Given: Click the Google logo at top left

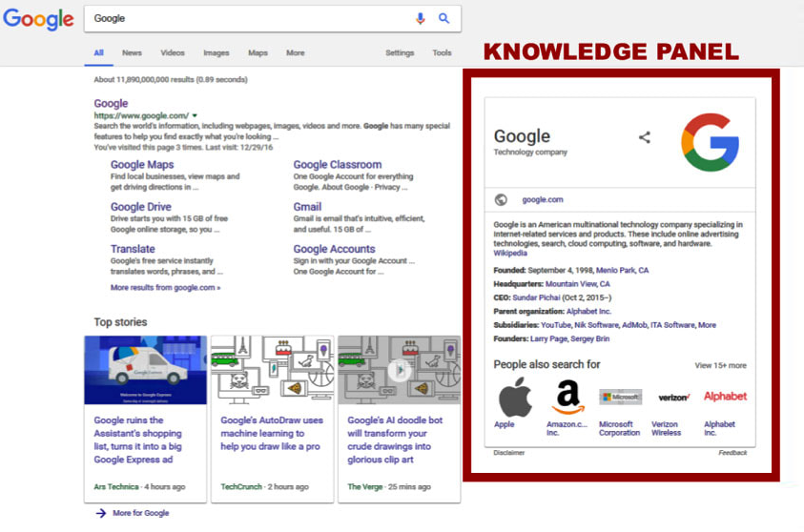Looking at the screenshot, I should (38, 19).
